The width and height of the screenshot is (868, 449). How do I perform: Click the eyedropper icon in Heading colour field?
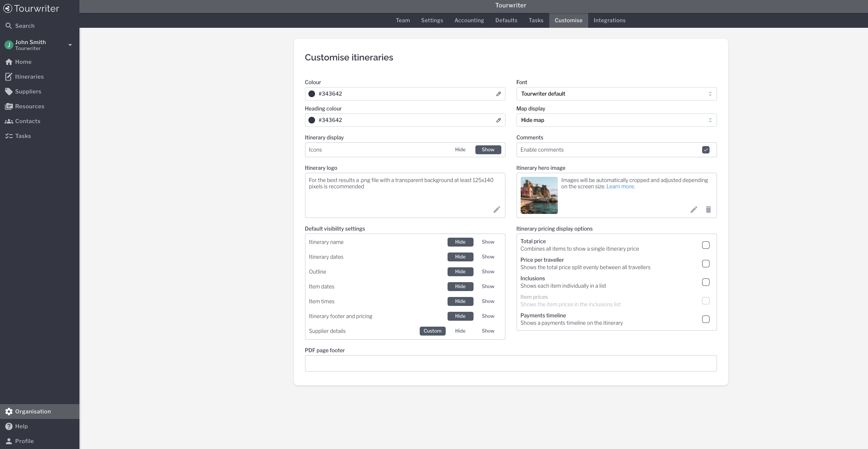click(498, 120)
